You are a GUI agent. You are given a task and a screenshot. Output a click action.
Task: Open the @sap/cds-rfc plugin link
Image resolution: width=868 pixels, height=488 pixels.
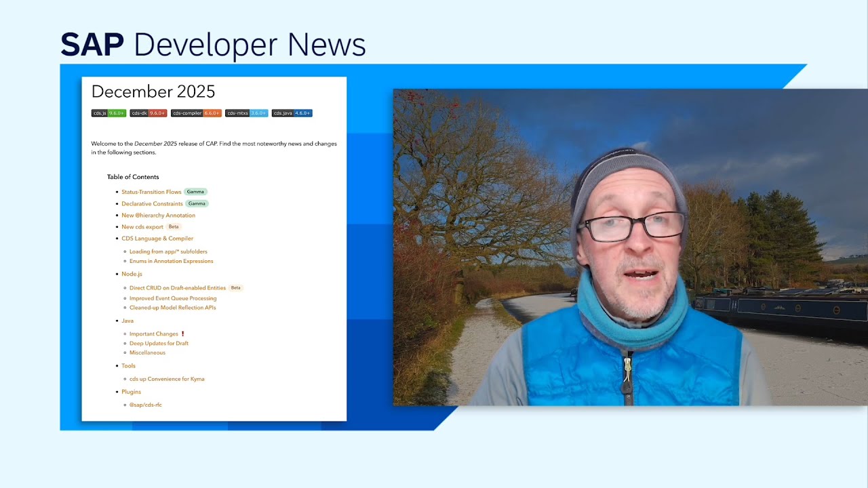click(x=145, y=405)
